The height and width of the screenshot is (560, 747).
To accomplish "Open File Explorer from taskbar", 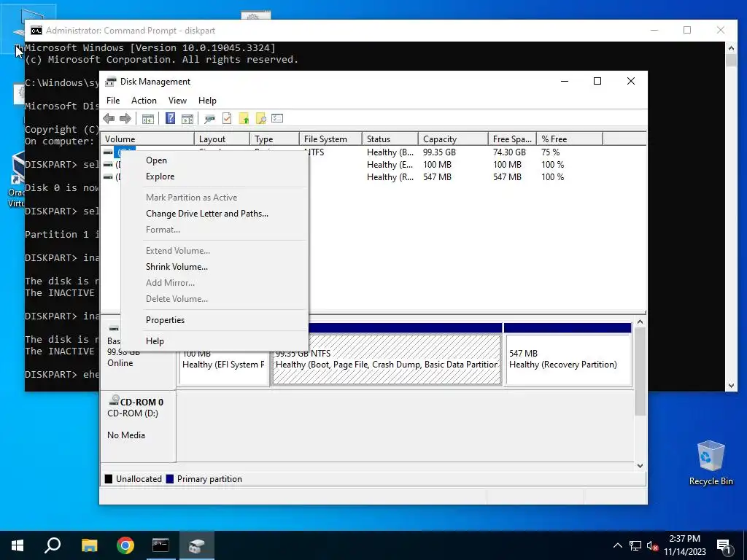I will [x=89, y=545].
